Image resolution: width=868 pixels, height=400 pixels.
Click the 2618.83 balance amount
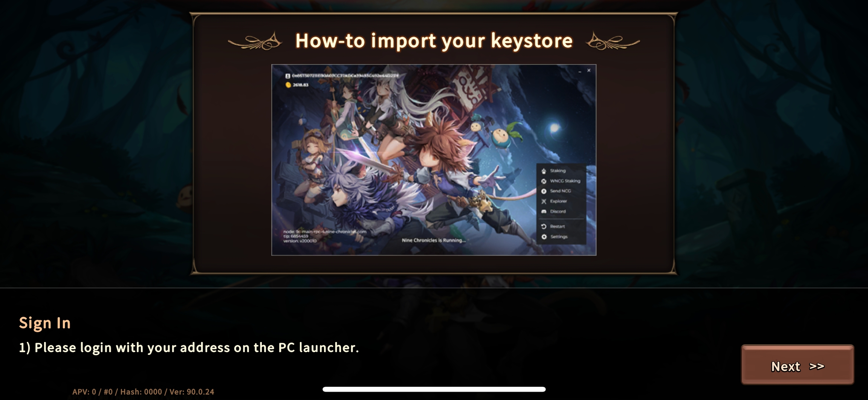tap(301, 85)
